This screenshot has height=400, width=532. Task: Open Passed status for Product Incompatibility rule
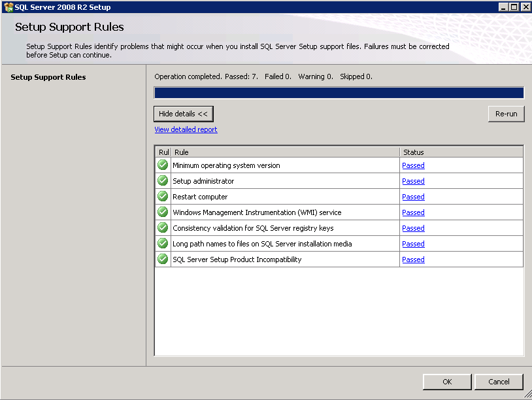pos(413,259)
